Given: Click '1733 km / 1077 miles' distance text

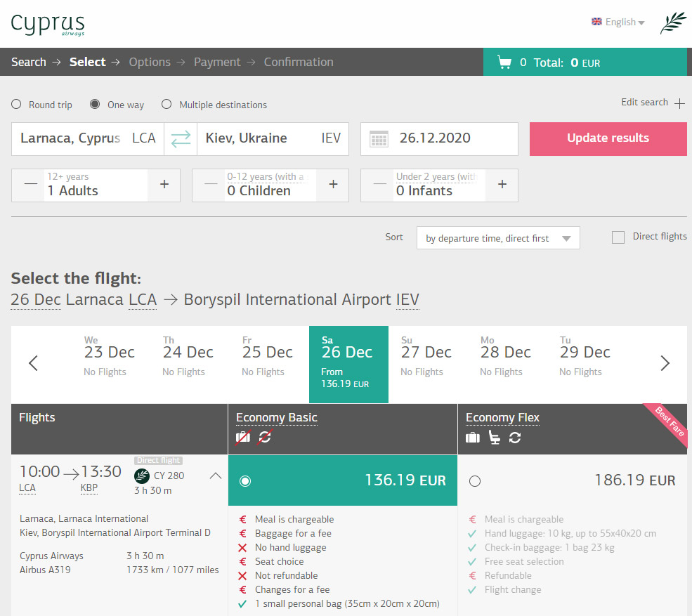Looking at the screenshot, I should click(x=173, y=570).
